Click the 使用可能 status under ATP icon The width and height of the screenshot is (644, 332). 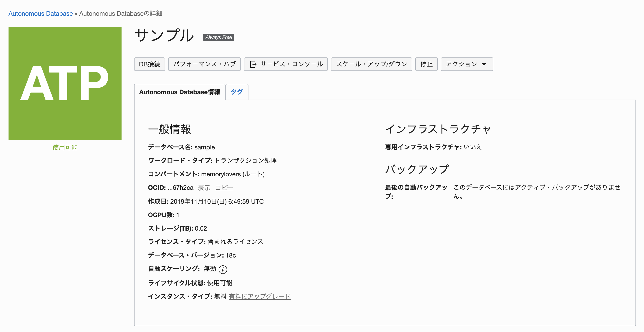pos(65,147)
